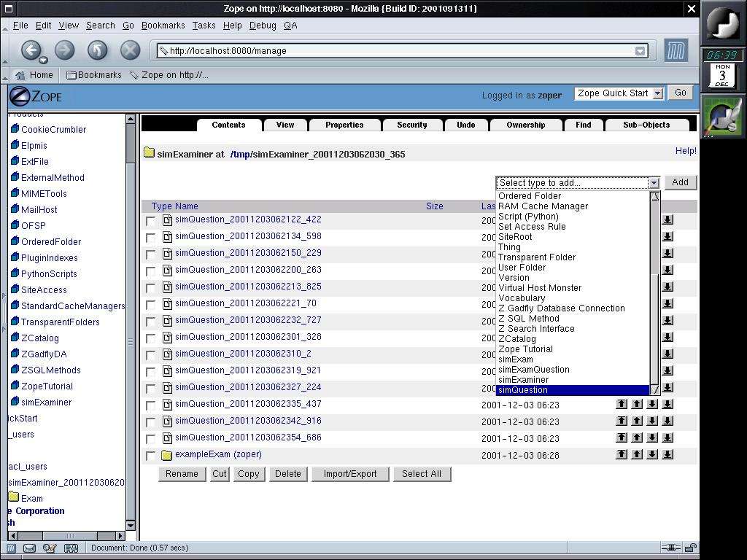Move simQuestion_20011203062342_916 to bottom
The image size is (747, 560).
click(x=668, y=421)
